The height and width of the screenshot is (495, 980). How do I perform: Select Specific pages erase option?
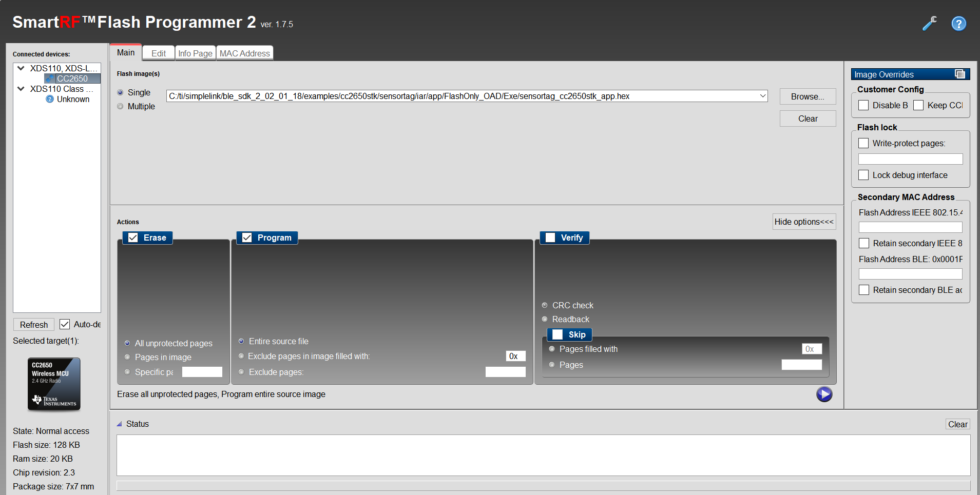127,372
